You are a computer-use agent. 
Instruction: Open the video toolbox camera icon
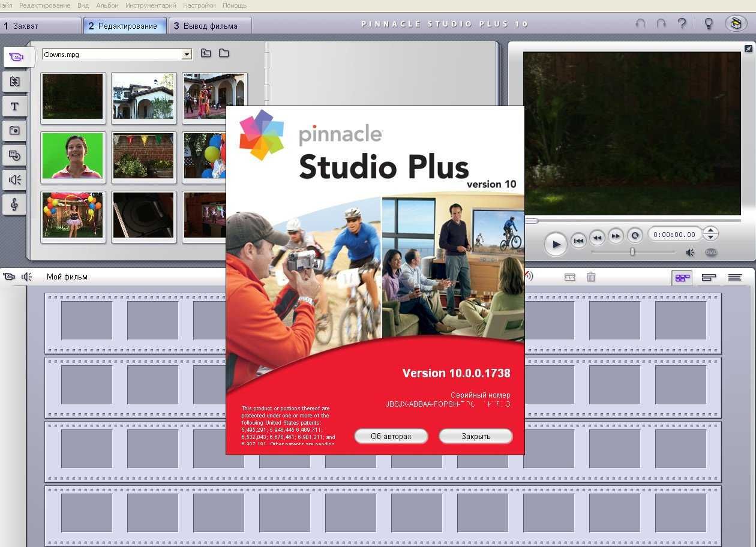(x=9, y=276)
